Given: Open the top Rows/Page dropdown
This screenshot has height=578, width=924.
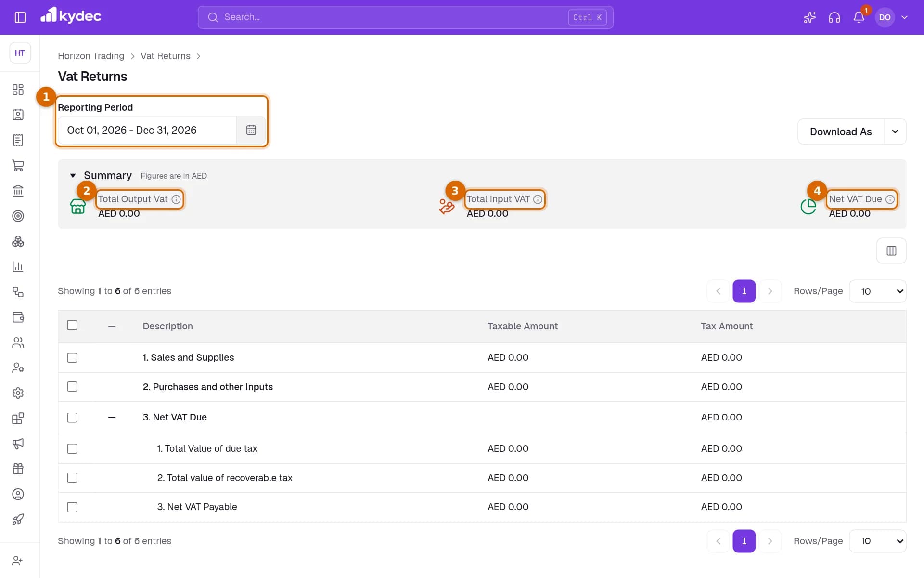Looking at the screenshot, I should [x=878, y=291].
